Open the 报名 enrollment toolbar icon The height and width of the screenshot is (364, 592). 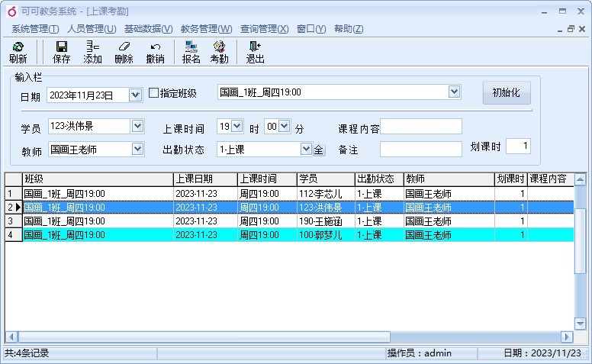point(191,52)
